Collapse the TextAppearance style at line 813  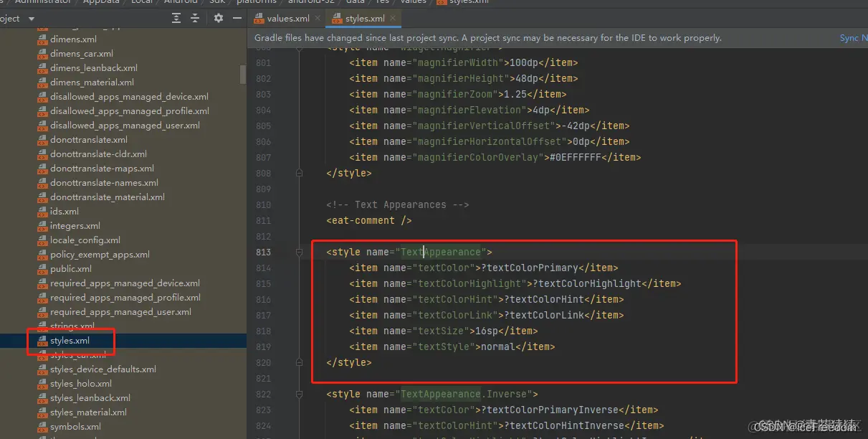pyautogui.click(x=299, y=252)
